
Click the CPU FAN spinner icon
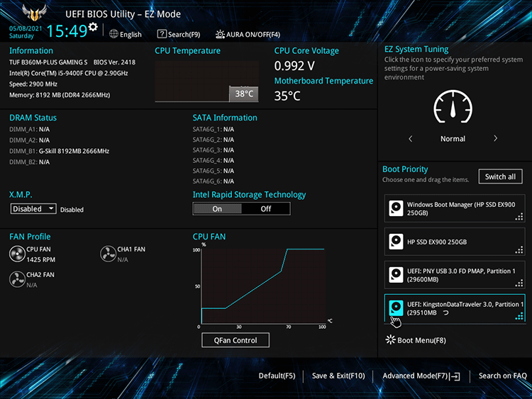[x=17, y=254]
